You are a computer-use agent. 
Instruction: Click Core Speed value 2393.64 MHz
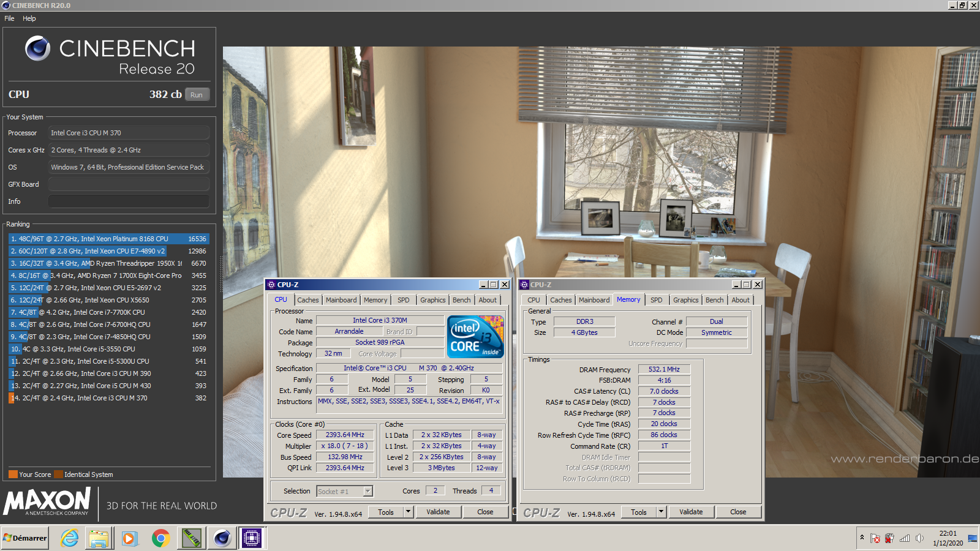[345, 435]
